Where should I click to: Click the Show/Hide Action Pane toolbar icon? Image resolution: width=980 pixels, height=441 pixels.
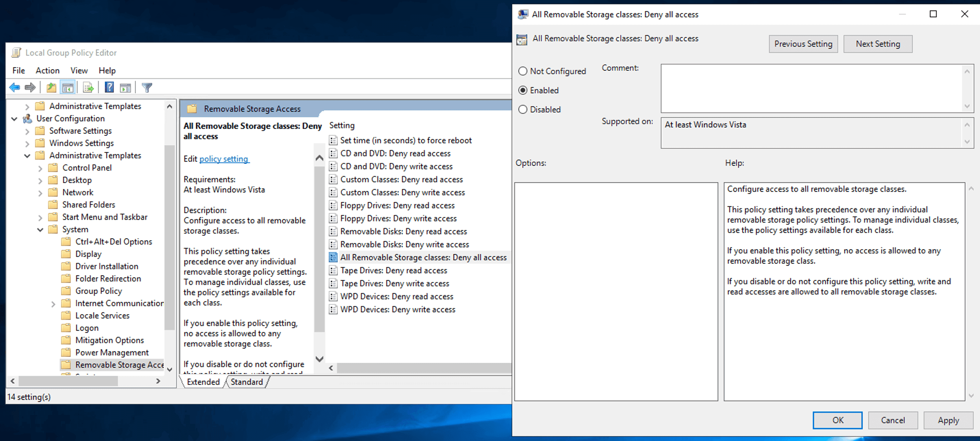tap(126, 87)
